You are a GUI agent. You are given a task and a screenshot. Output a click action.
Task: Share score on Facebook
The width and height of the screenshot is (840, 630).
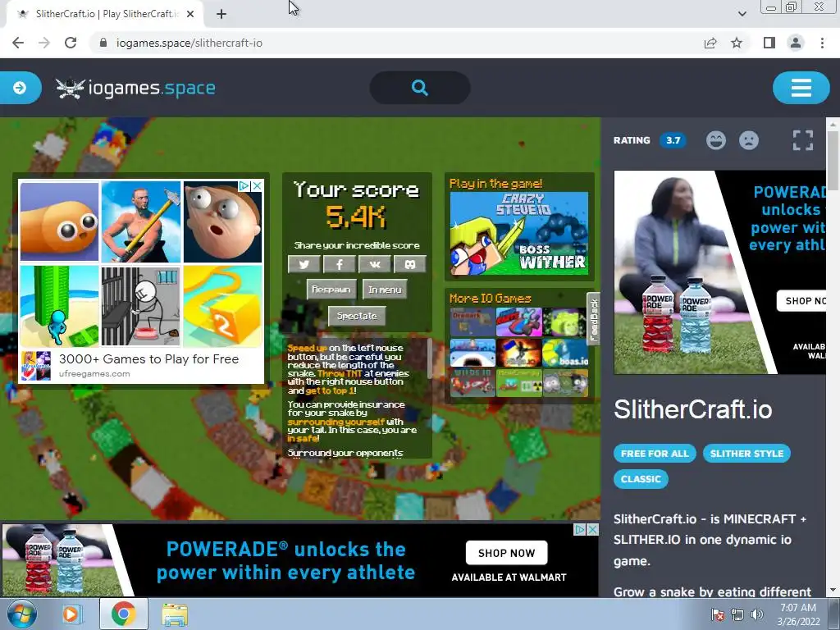click(339, 264)
